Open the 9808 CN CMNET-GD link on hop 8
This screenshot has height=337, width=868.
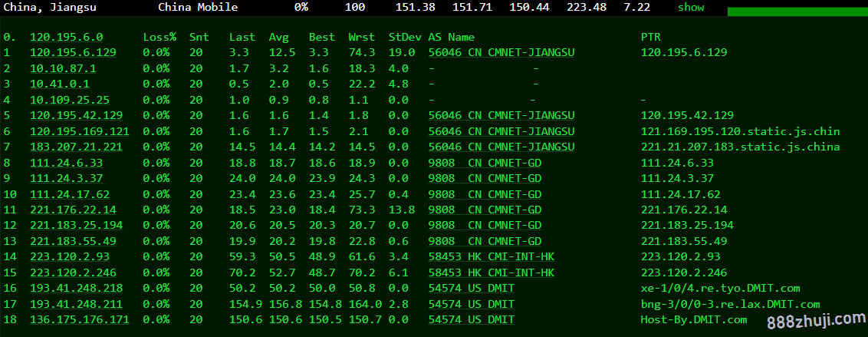[485, 163]
